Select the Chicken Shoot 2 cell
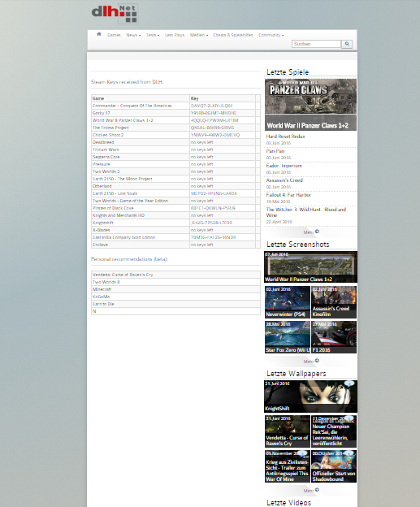The width and height of the screenshot is (420, 507). point(141,135)
